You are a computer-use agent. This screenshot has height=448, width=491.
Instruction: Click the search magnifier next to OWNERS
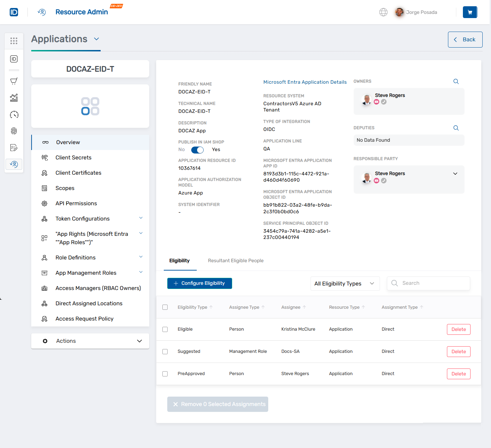click(x=456, y=81)
